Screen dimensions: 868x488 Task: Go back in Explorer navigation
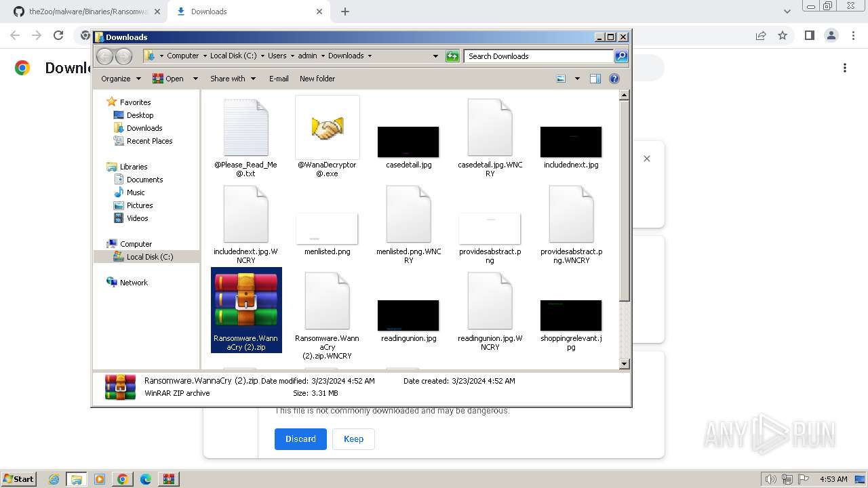pos(105,56)
